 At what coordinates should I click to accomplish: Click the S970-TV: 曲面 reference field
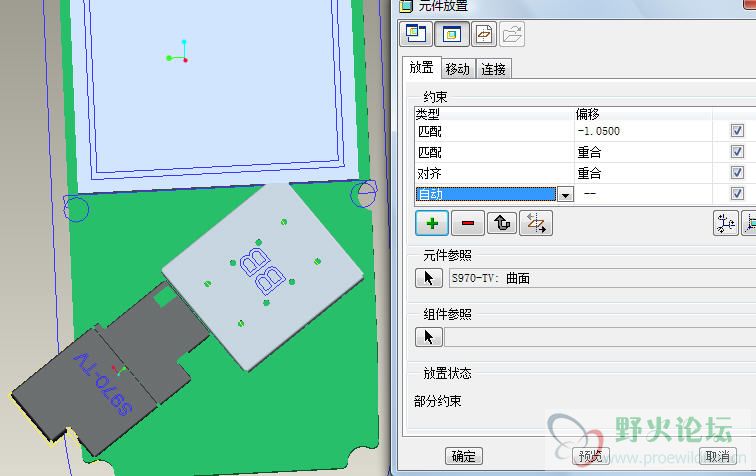[602, 278]
